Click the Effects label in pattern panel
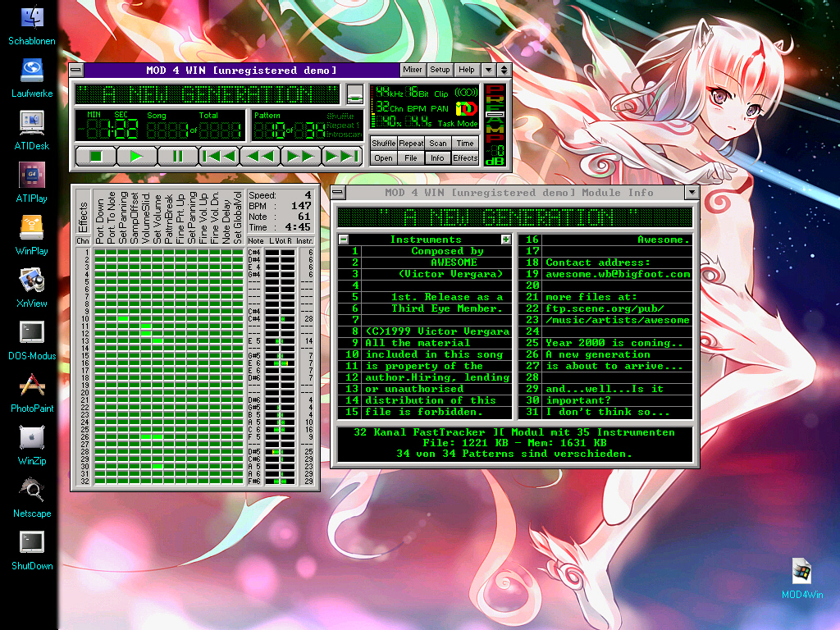The height and width of the screenshot is (630, 840). point(83,217)
